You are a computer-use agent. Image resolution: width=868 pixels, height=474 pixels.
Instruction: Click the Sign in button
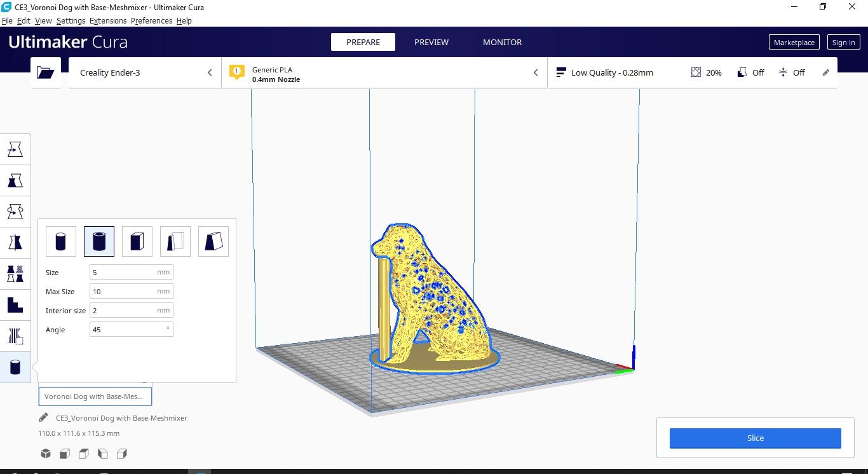coord(843,42)
